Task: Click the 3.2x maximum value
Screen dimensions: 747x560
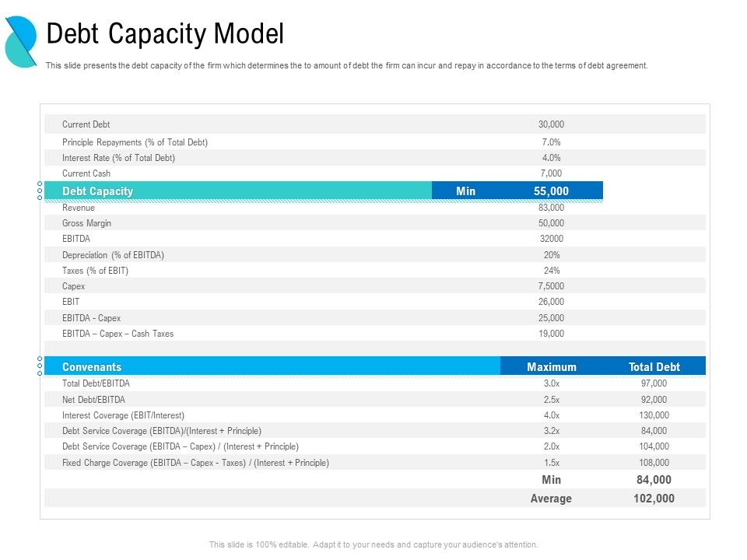Action: pos(551,431)
